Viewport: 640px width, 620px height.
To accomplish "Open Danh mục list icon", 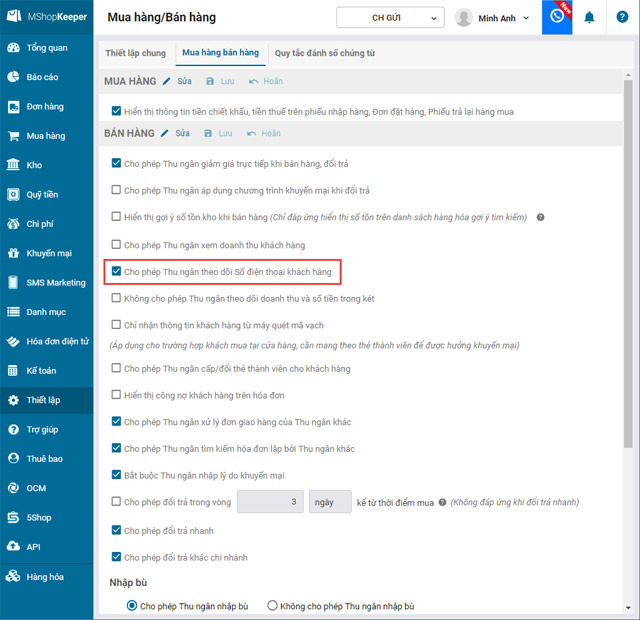I will [13, 312].
